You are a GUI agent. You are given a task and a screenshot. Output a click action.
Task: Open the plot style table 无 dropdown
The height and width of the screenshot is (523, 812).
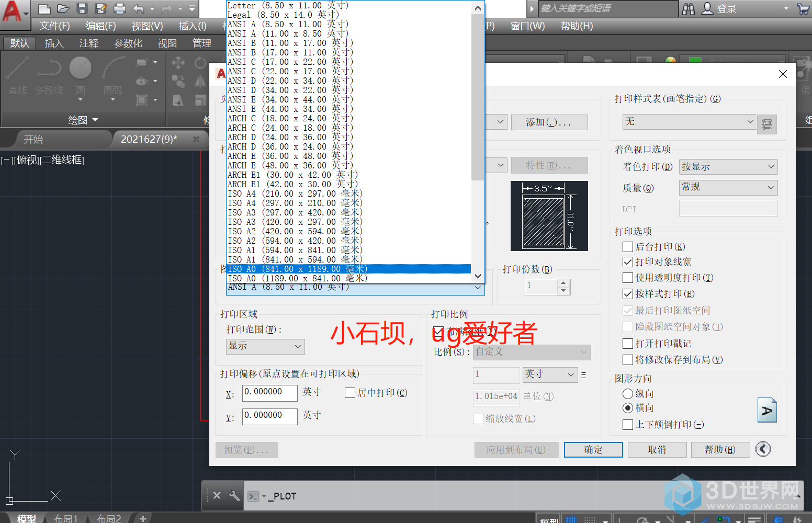[x=689, y=121]
